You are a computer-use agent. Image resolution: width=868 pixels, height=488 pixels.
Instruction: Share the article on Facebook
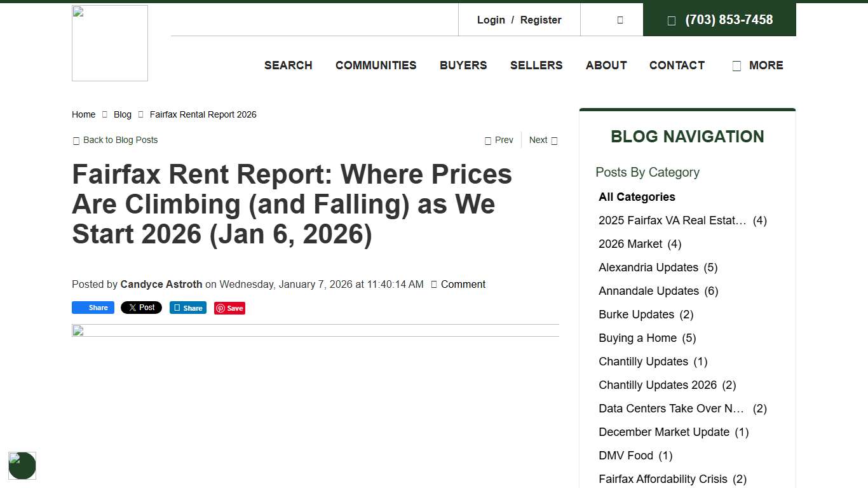pyautogui.click(x=93, y=308)
